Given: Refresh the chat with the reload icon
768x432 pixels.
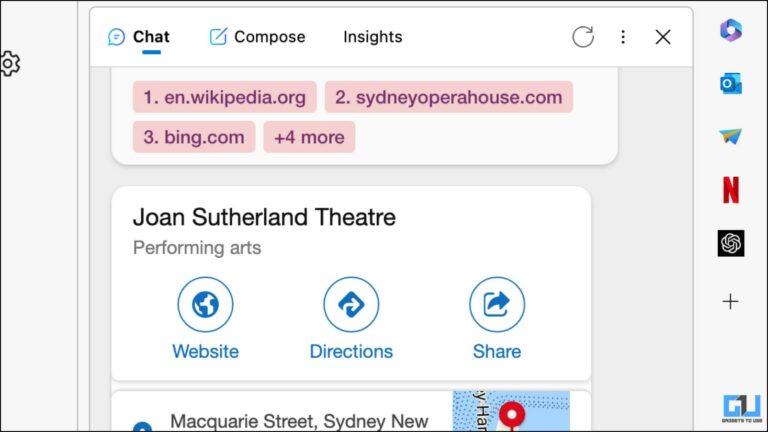Looking at the screenshot, I should pyautogui.click(x=583, y=37).
